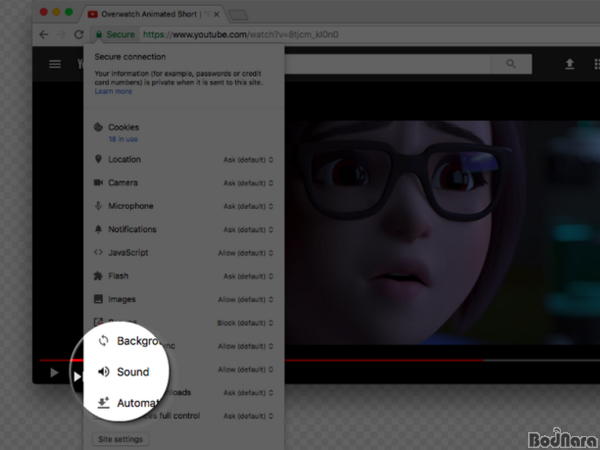
Task: Click the Site settings button
Action: tap(121, 439)
